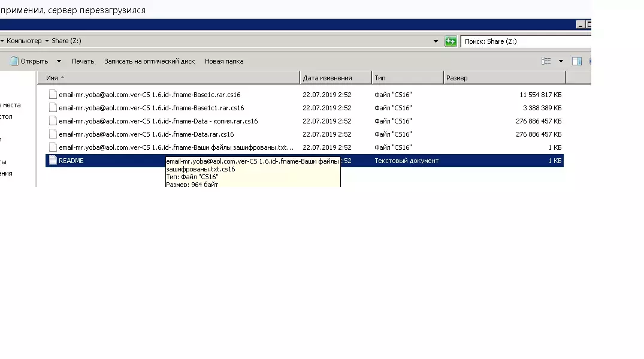Select the fname-Base1c.rar.cs16 file
The height and width of the screenshot is (359, 644).
pyautogui.click(x=150, y=95)
